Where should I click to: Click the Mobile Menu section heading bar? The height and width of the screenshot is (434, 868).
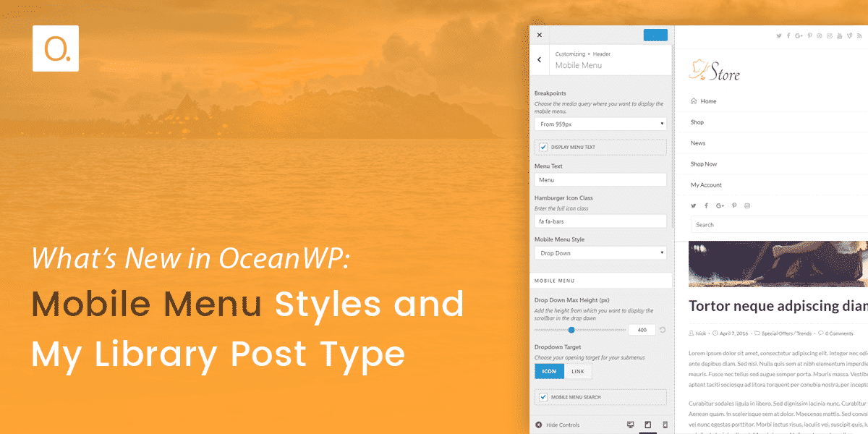click(600, 280)
